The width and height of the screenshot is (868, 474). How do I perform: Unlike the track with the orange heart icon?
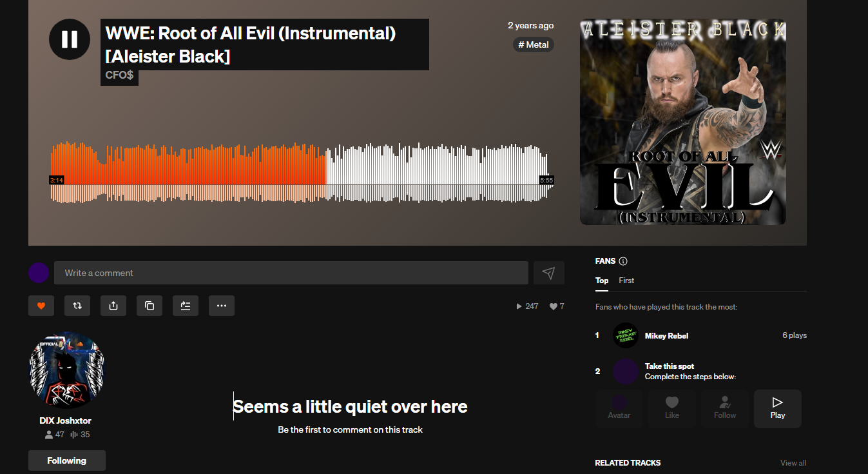(41, 306)
